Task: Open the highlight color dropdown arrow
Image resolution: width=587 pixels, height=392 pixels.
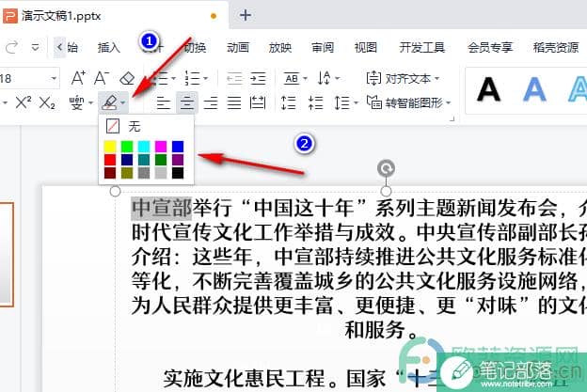Action: coord(123,102)
